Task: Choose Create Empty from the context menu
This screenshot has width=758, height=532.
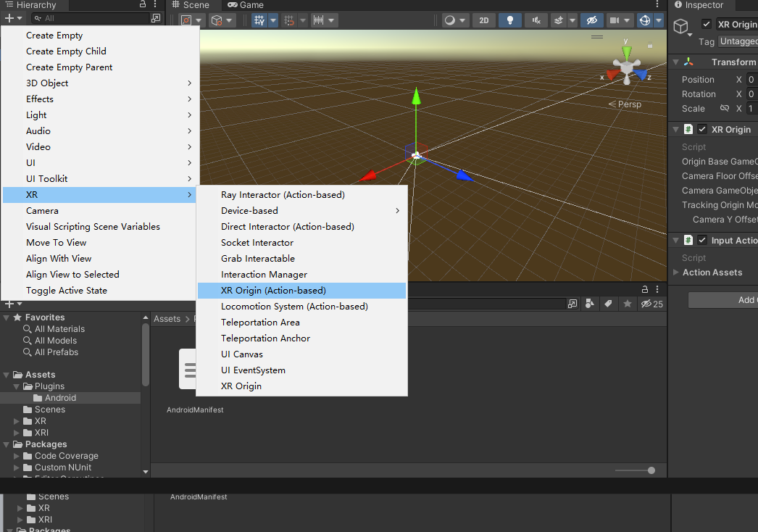Action: click(101, 36)
